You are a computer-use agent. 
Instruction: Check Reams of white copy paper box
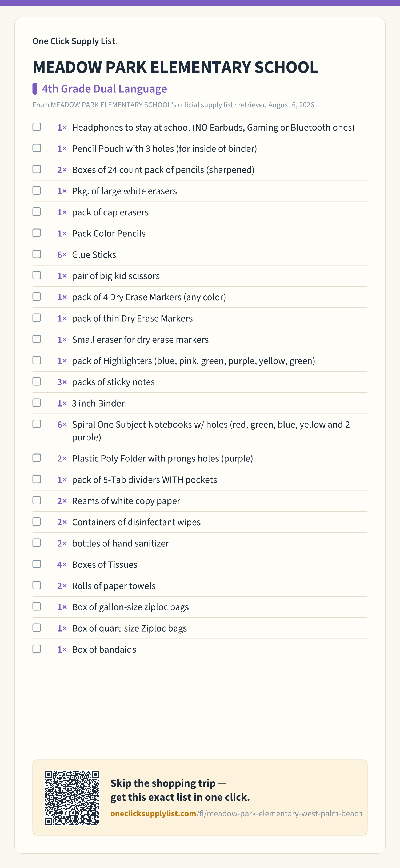[37, 500]
